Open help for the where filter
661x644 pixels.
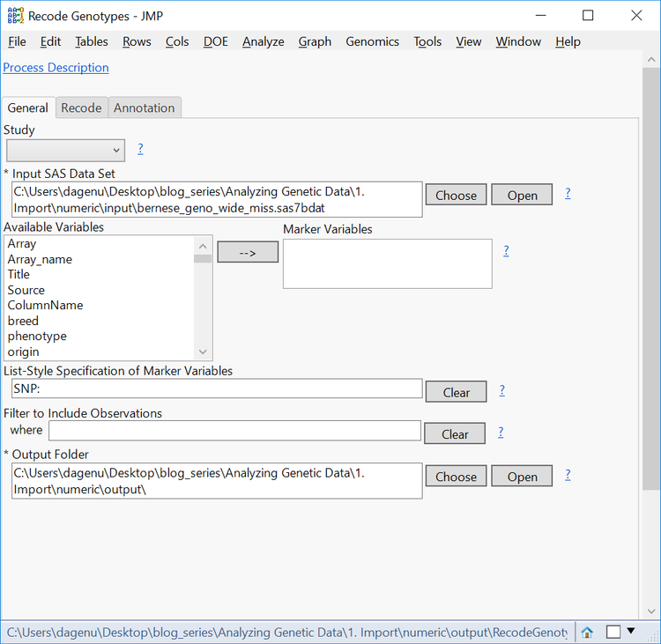pos(500,432)
